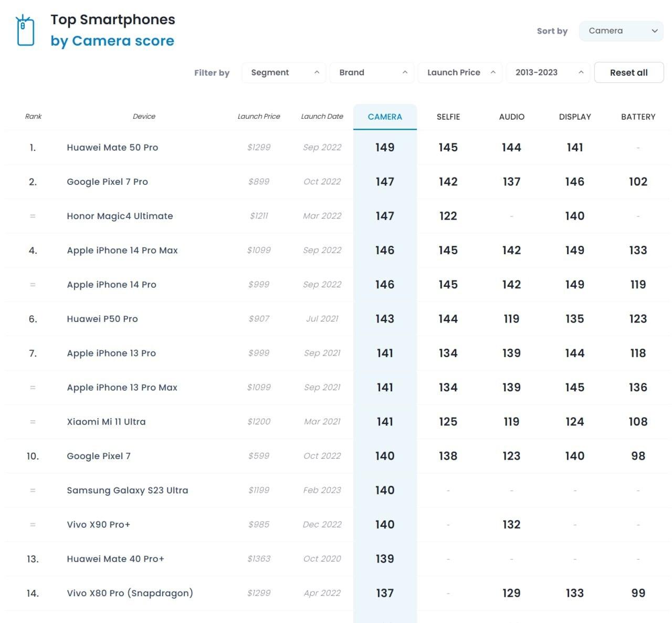The height and width of the screenshot is (623, 672).
Task: Select the Samsung Galaxy S23 Ultra row
Action: 127,490
